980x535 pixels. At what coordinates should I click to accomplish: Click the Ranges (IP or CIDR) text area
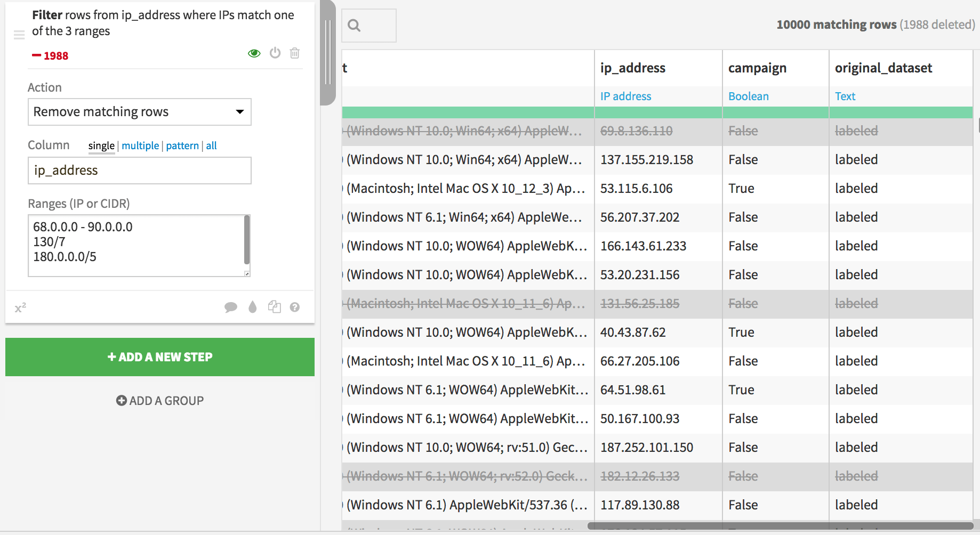pos(136,246)
